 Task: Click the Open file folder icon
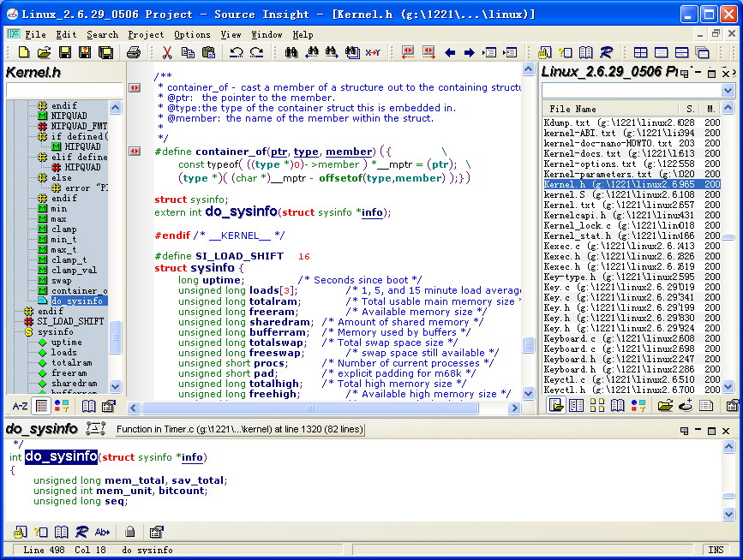[x=44, y=52]
